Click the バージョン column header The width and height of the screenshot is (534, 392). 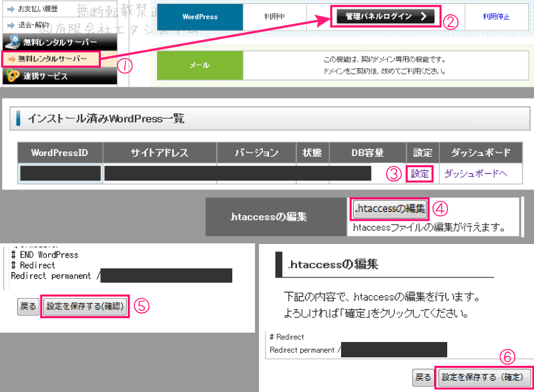256,153
